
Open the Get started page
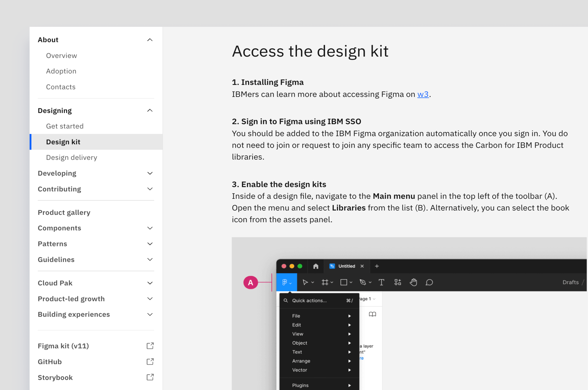[x=65, y=126]
